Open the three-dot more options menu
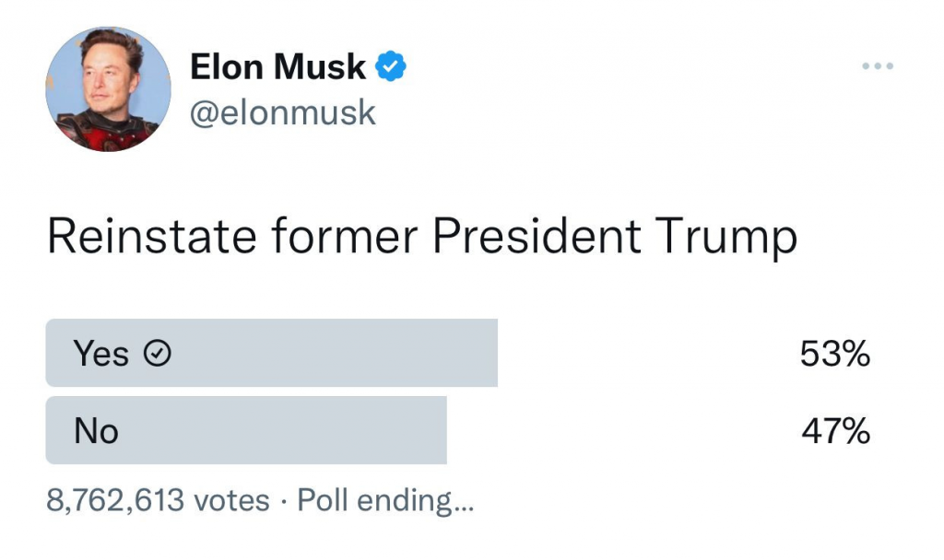This screenshot has width=944, height=560. pos(877,66)
